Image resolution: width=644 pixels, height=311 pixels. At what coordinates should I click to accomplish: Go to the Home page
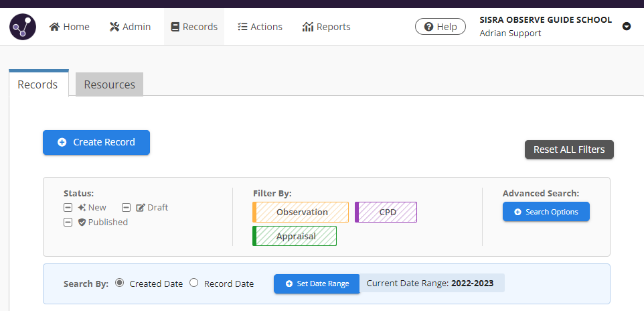(x=69, y=27)
